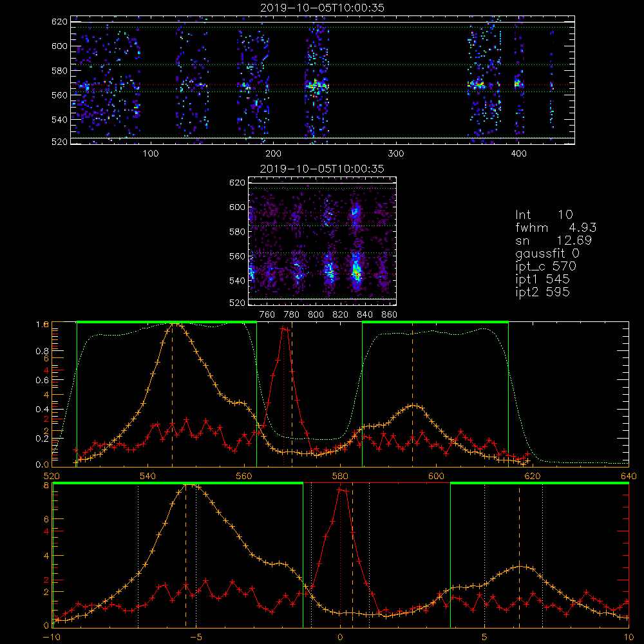Click y-axis label "540" of the small image
This screenshot has height=644, width=644.
pos(237,281)
